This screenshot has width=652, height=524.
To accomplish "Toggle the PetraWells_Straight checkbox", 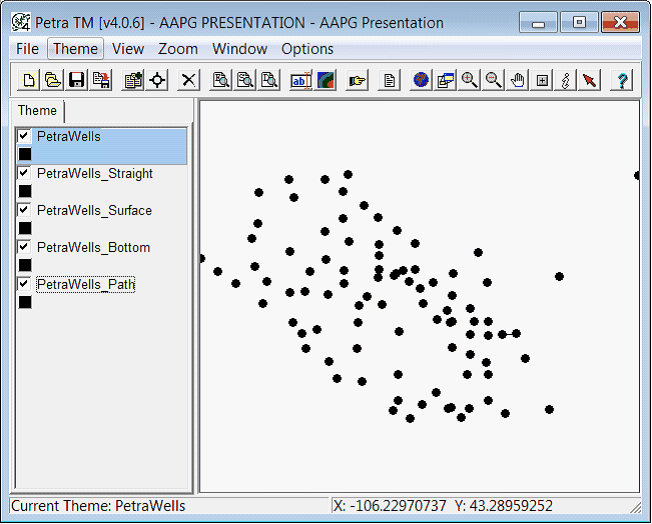I will [25, 173].
